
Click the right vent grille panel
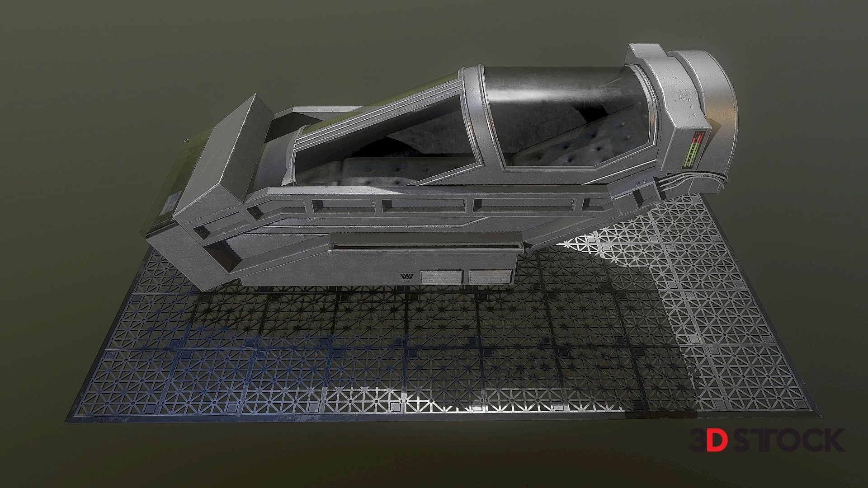tap(491, 277)
